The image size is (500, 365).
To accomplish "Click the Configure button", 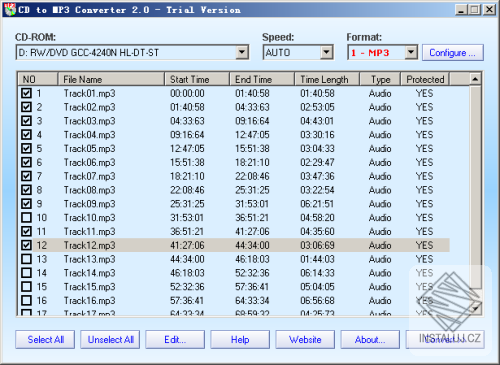I will coord(453,53).
